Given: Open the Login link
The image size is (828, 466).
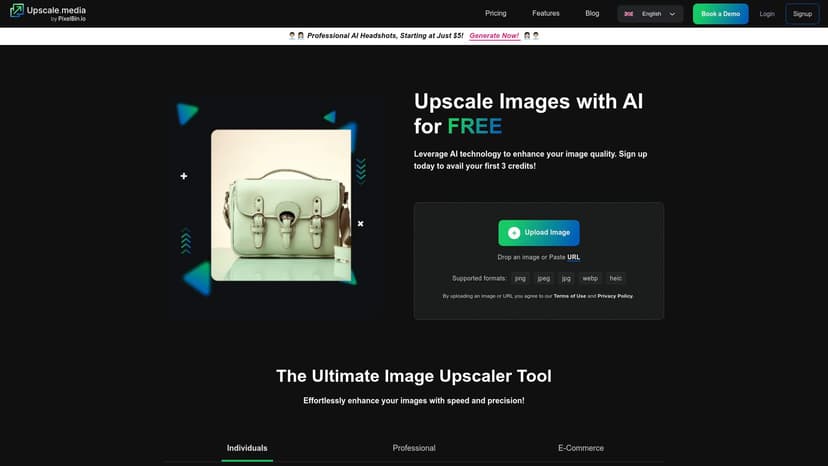Looking at the screenshot, I should pos(767,14).
